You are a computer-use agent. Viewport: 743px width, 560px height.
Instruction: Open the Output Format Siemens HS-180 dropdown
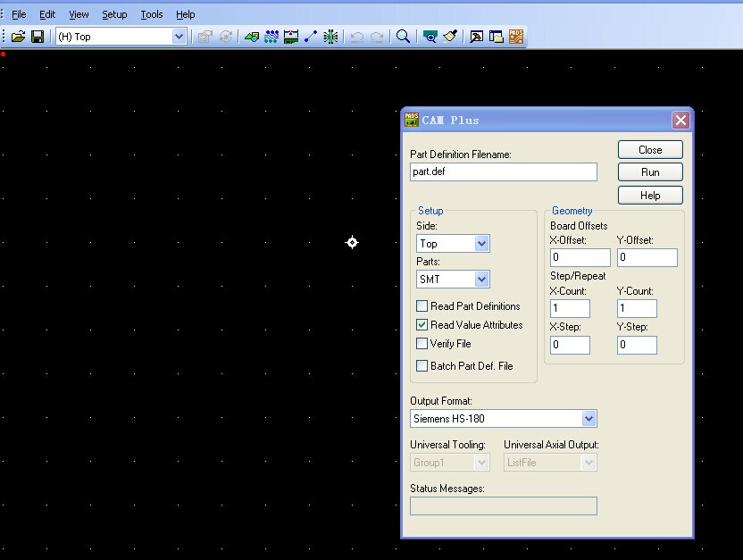589,418
